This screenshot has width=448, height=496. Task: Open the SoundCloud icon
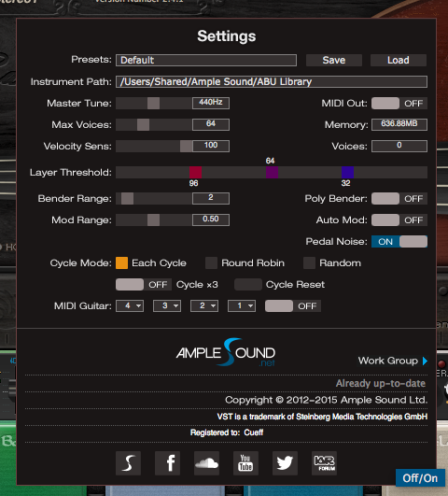(207, 463)
